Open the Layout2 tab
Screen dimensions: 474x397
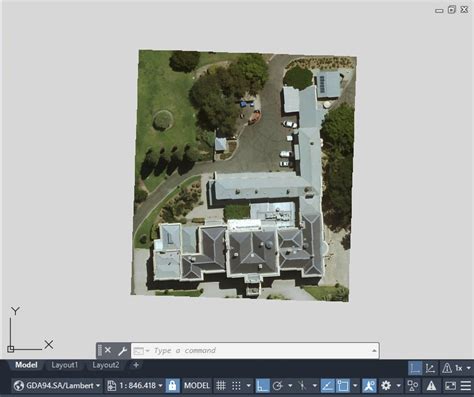[x=106, y=365]
